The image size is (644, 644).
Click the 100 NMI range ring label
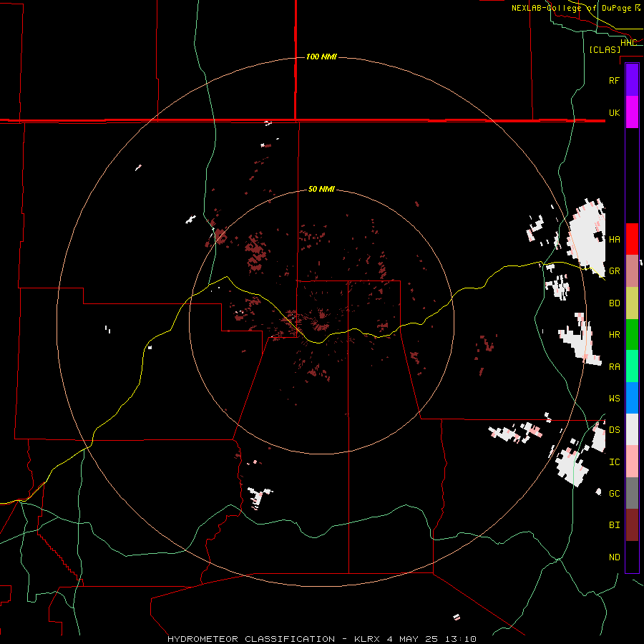coord(321,57)
